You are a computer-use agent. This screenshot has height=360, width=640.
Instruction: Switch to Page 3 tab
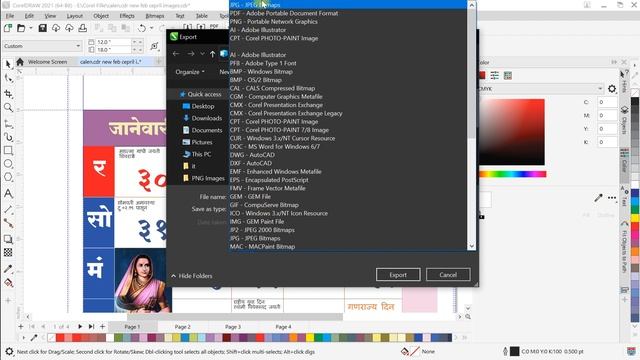[x=233, y=327]
